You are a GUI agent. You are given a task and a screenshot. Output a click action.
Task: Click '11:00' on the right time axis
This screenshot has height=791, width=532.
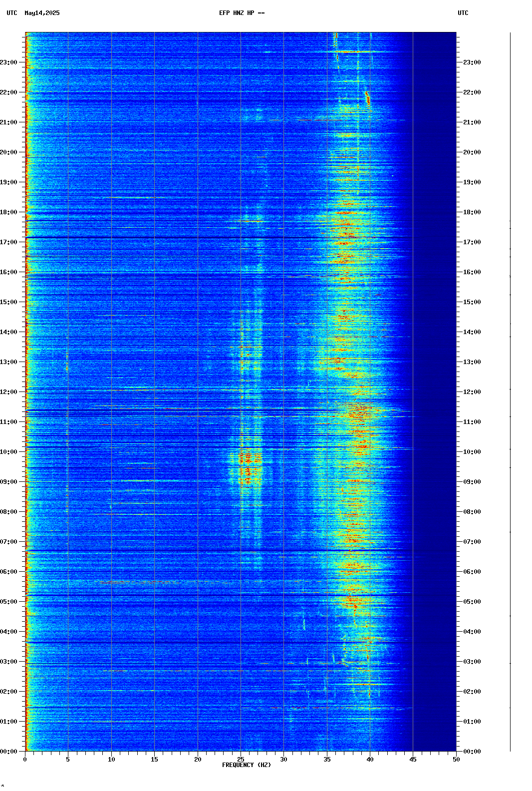472,422
